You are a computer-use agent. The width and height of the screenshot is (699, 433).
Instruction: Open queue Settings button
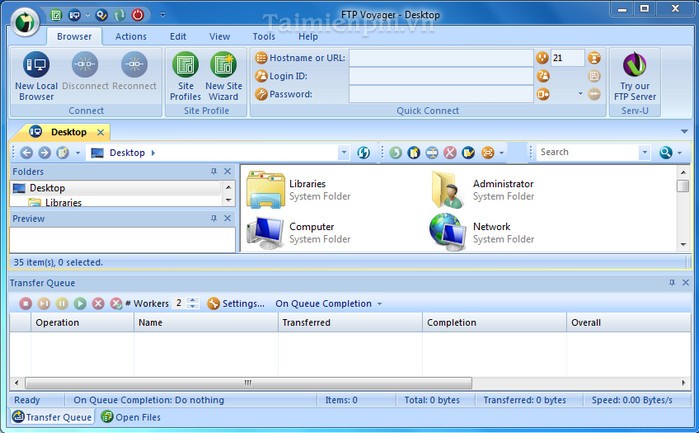(236, 303)
